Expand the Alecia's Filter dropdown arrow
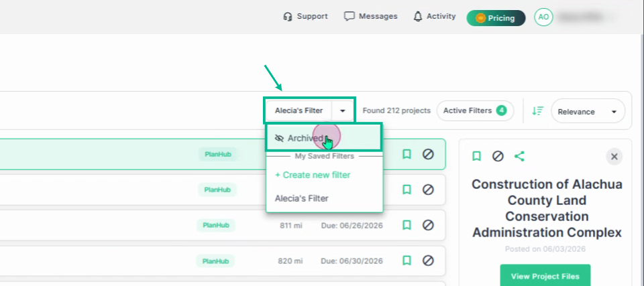This screenshot has width=644, height=286. (343, 111)
